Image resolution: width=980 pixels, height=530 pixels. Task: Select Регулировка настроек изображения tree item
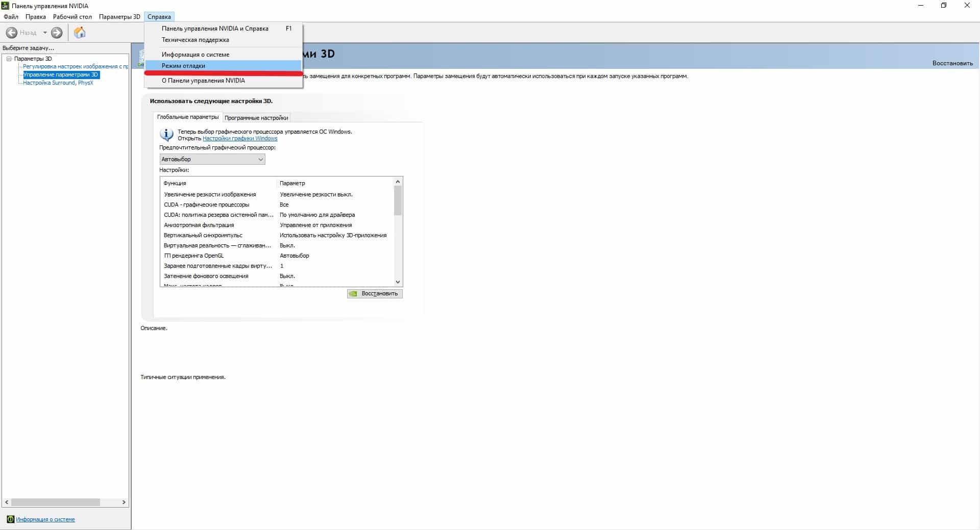[76, 66]
